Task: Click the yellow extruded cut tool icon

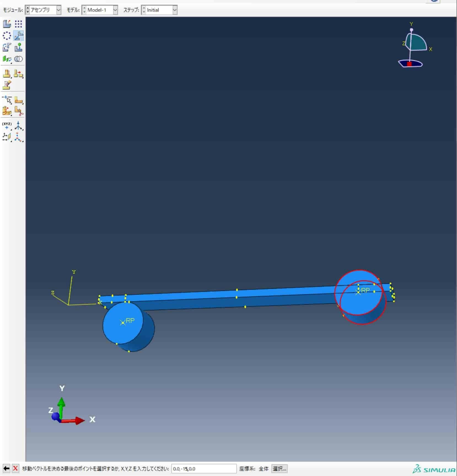Action: (7, 73)
